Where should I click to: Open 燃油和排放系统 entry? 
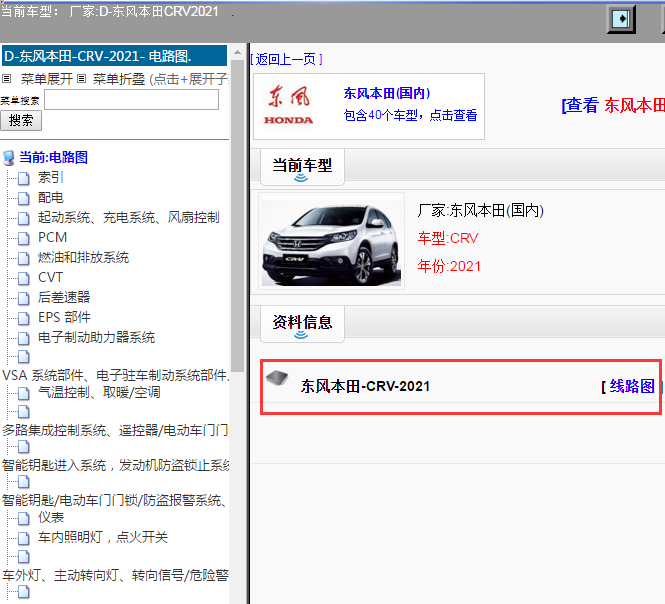[83, 257]
